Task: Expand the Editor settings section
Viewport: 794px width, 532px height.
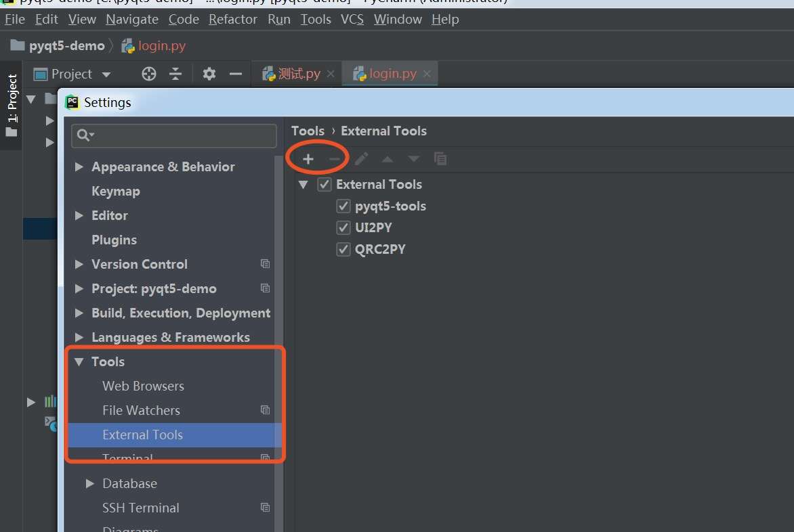Action: [79, 215]
